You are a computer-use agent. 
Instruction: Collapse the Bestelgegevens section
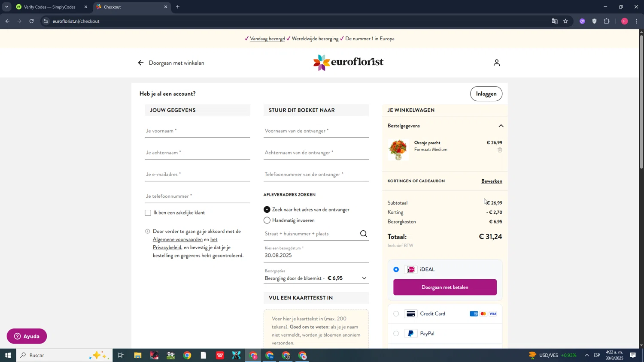pyautogui.click(x=501, y=126)
